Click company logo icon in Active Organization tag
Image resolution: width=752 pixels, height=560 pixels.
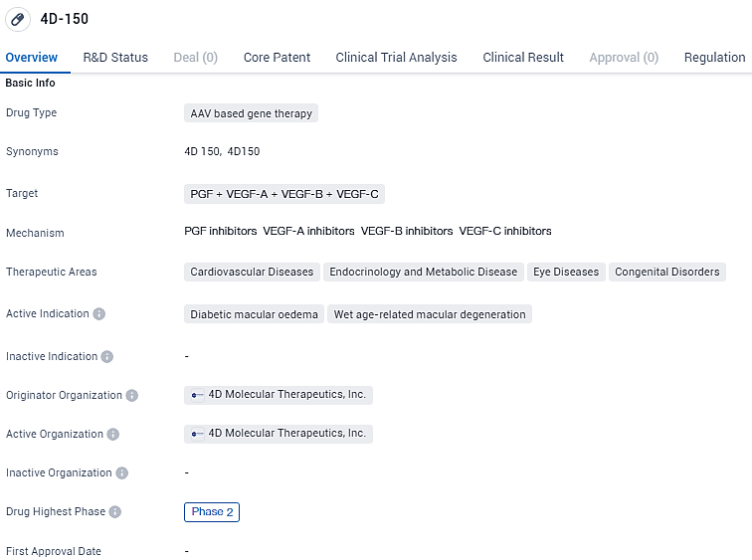197,434
